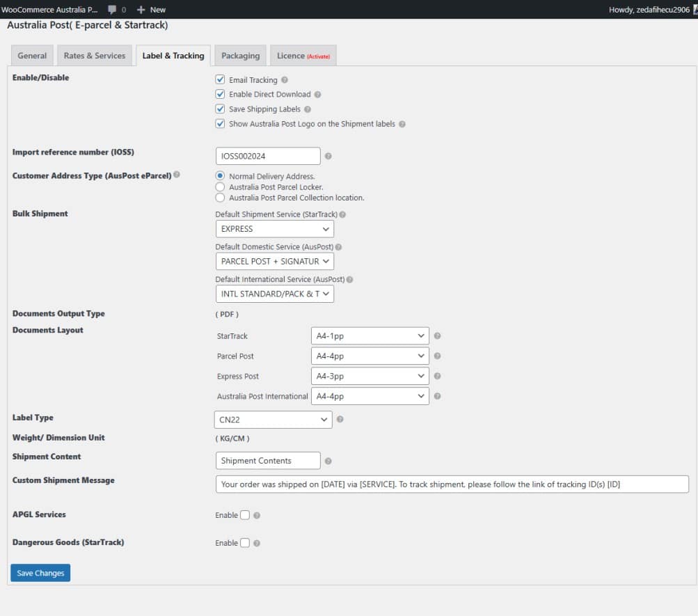Open comments bubble in admin bar
Image resolution: width=698 pixels, height=616 pixels.
pyautogui.click(x=117, y=9)
